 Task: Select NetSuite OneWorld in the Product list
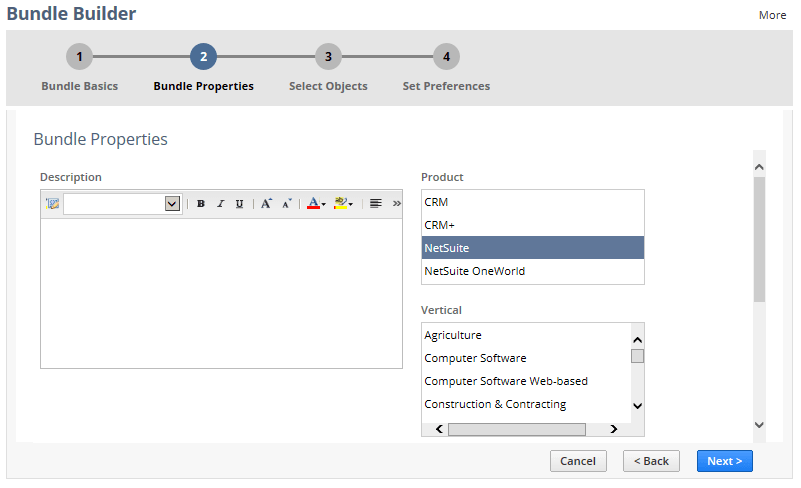point(532,271)
